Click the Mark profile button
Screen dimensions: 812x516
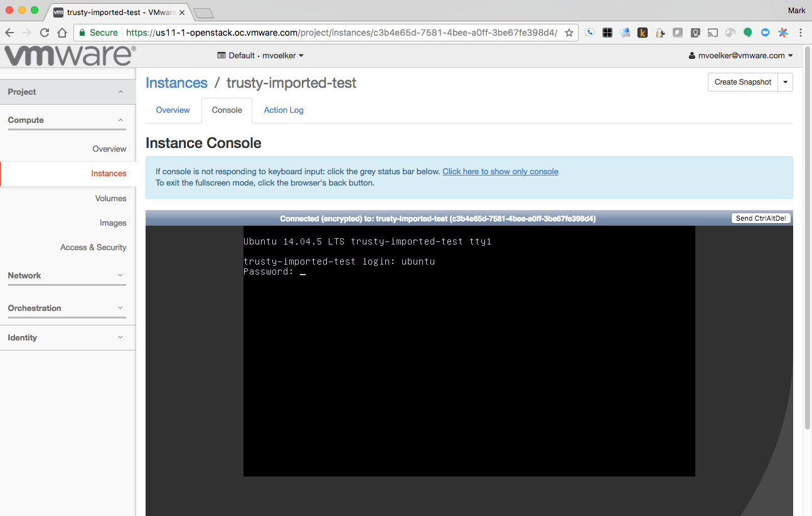(796, 10)
